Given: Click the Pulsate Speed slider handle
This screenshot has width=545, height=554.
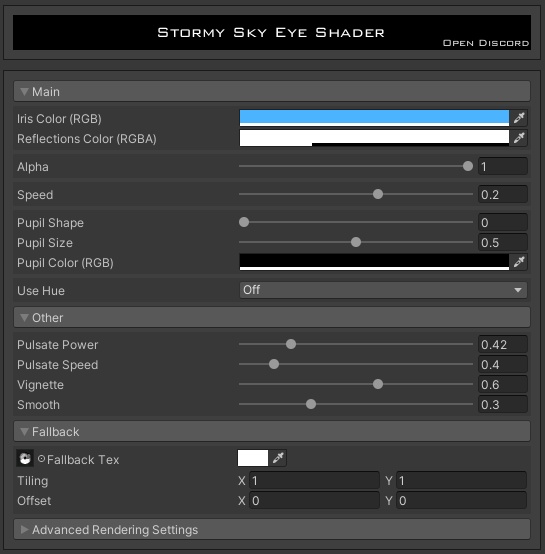Looking at the screenshot, I should point(274,364).
